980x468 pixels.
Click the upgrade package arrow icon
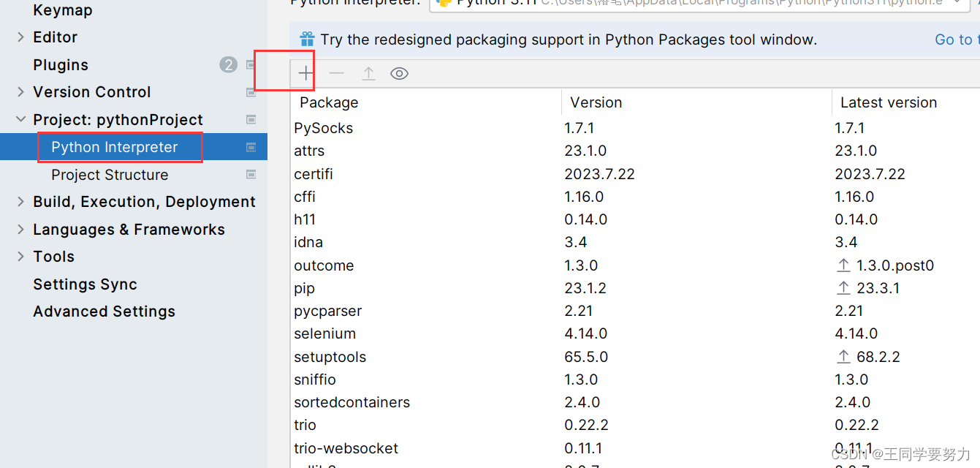(x=368, y=73)
